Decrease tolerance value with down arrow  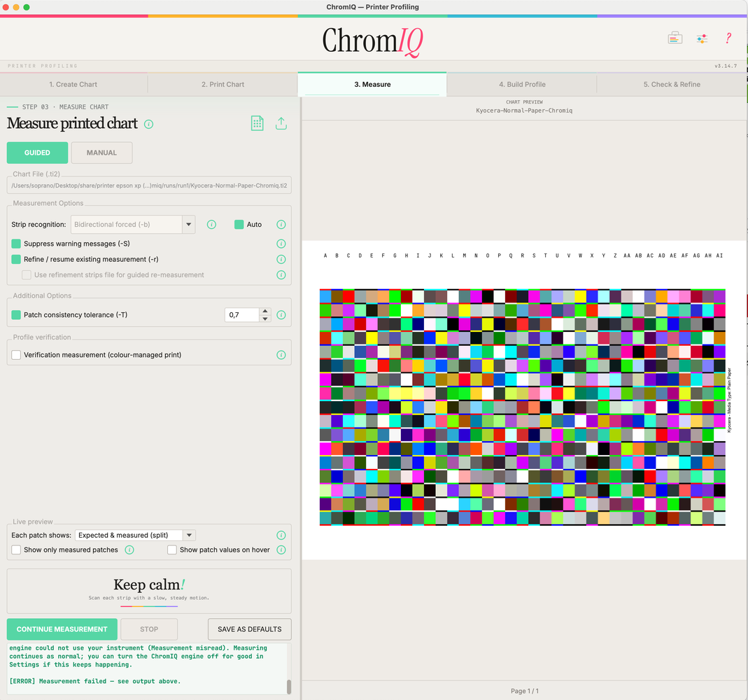coord(265,318)
